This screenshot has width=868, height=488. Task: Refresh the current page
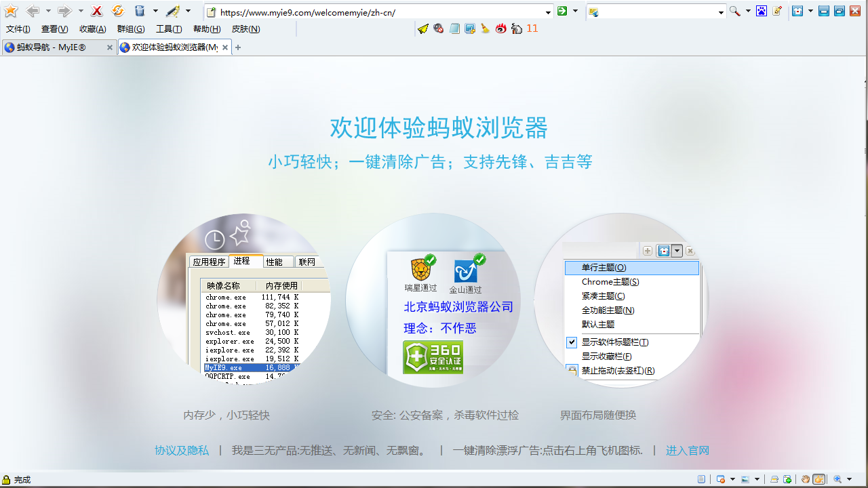[117, 12]
